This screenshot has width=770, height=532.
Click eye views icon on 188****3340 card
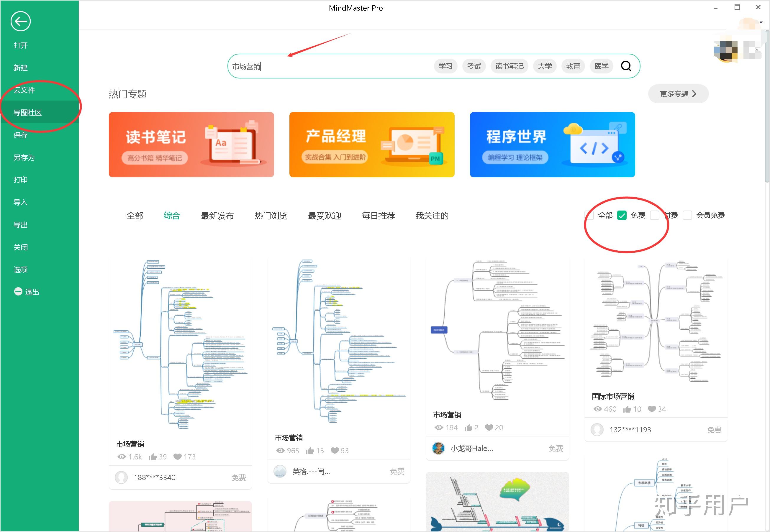pos(122,457)
